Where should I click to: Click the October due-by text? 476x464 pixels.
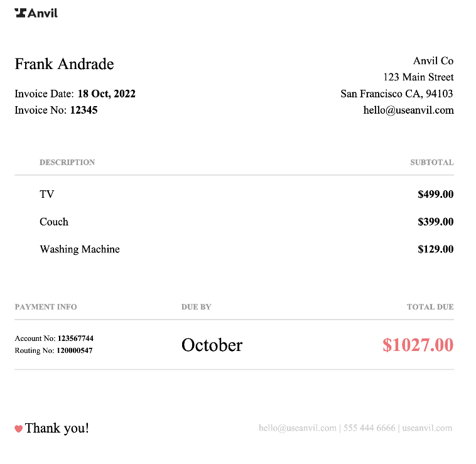(x=212, y=345)
